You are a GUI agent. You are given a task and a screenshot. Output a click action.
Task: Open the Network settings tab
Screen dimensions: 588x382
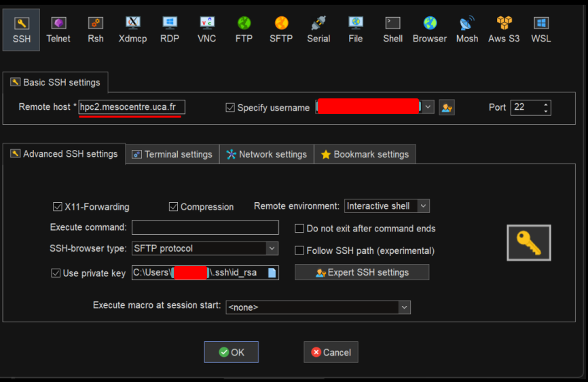coord(267,154)
